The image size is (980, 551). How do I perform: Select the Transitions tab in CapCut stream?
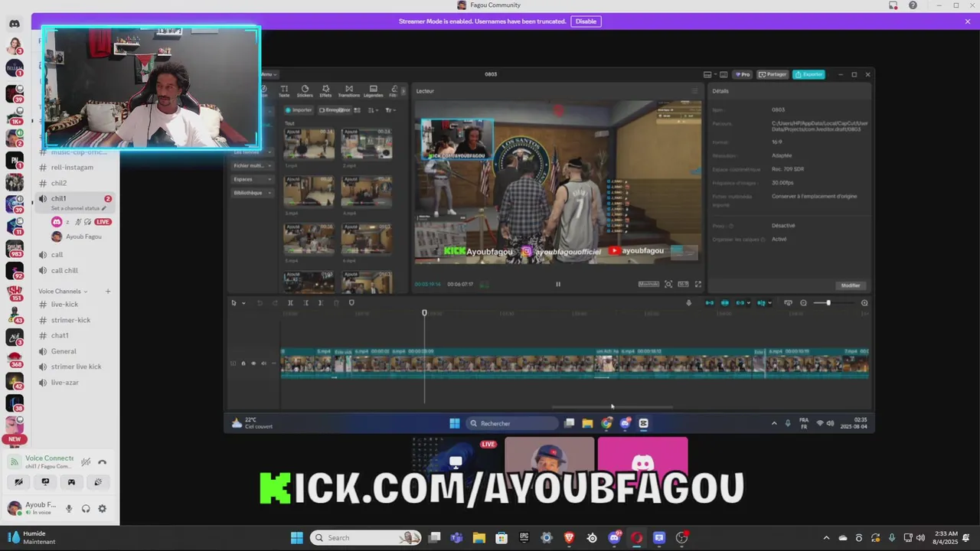pos(349,91)
